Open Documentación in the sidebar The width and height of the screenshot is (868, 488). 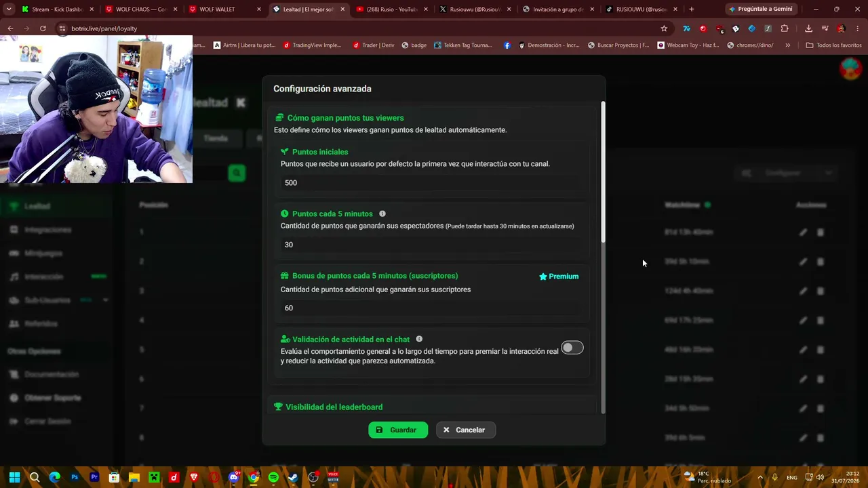pos(51,374)
